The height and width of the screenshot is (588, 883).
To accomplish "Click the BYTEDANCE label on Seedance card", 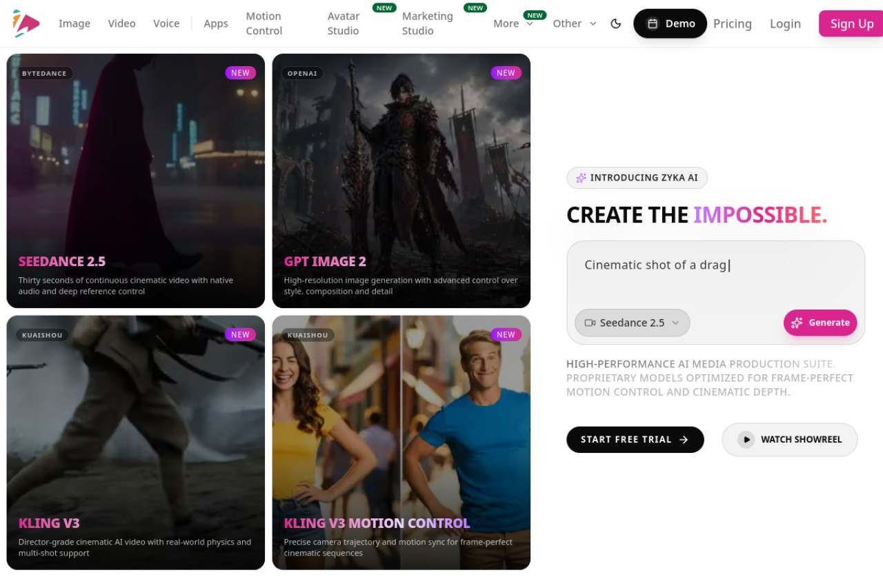I will [44, 73].
